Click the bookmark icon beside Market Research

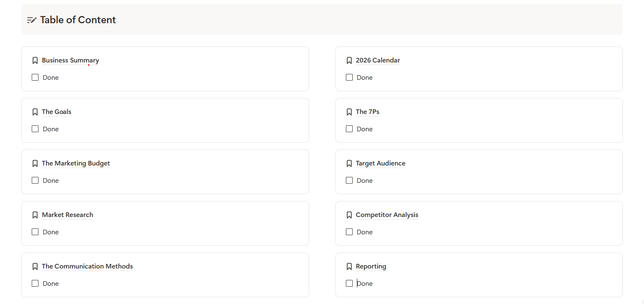(x=35, y=215)
